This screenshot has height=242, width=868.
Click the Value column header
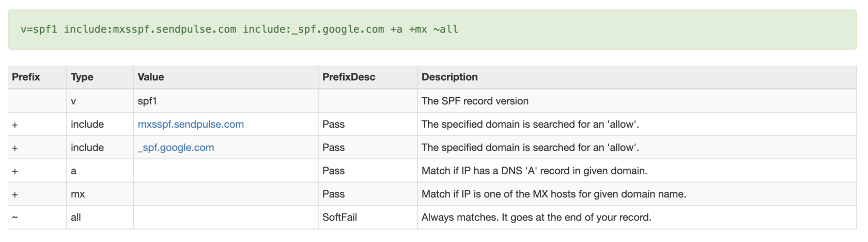[x=151, y=77]
